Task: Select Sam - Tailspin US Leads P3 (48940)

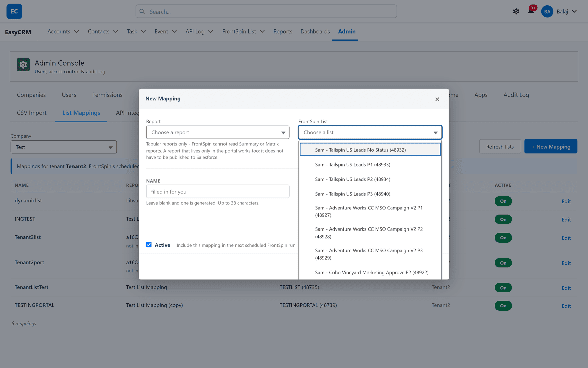Action: pos(370,194)
